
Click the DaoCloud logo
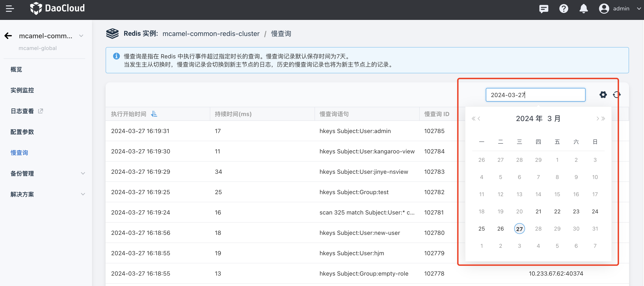58,8
